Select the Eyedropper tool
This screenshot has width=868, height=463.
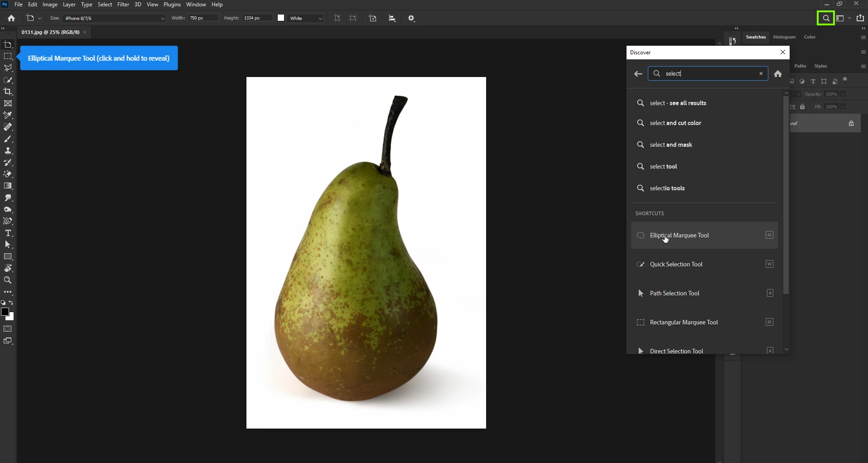click(8, 116)
